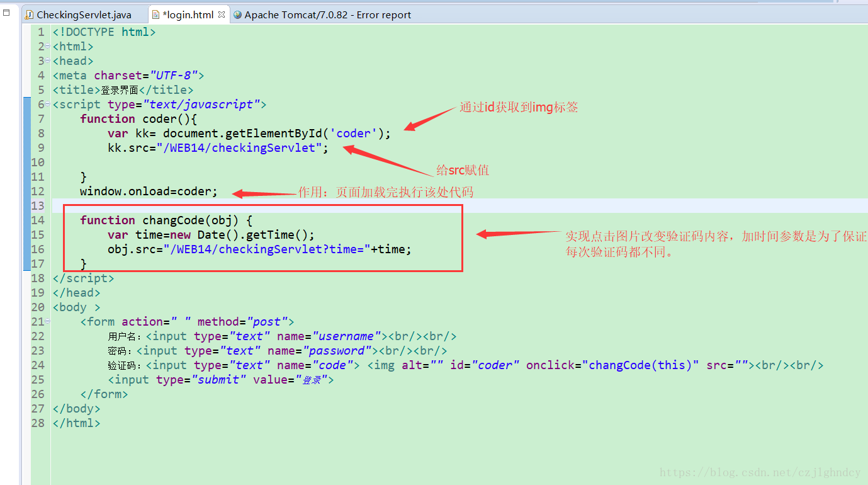The width and height of the screenshot is (868, 485).
Task: Collapse the <html> fold marker on line 2
Action: pos(48,47)
